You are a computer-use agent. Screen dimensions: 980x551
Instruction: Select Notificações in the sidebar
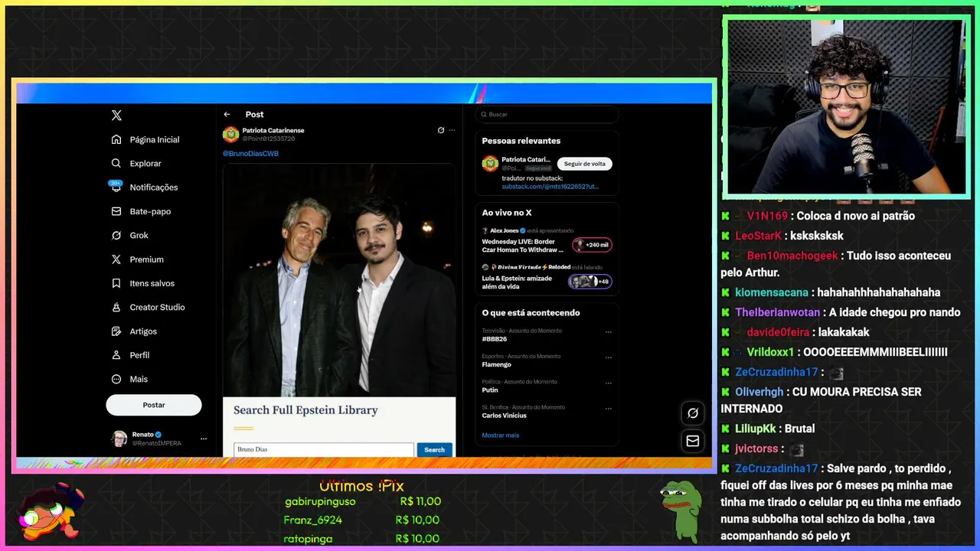(x=154, y=187)
